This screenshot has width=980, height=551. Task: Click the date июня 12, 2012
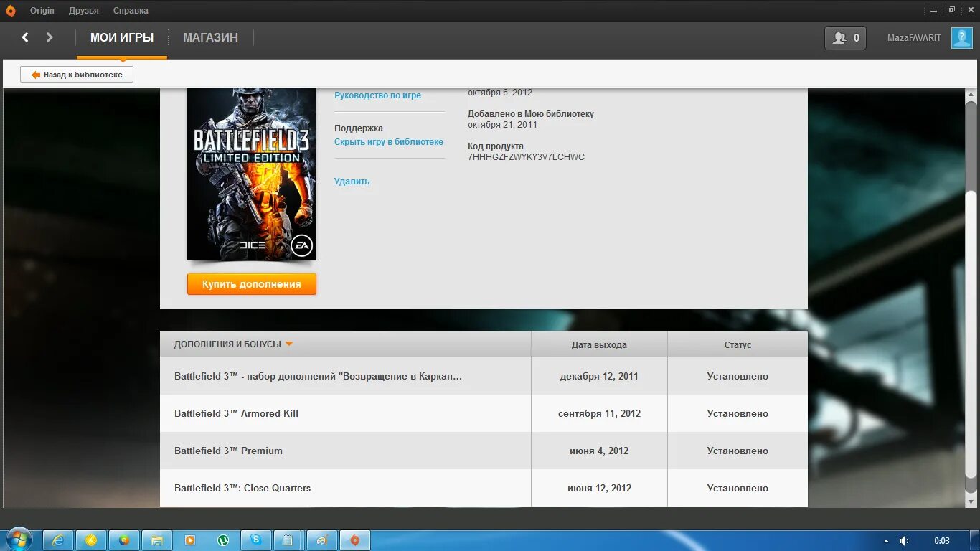click(x=599, y=488)
